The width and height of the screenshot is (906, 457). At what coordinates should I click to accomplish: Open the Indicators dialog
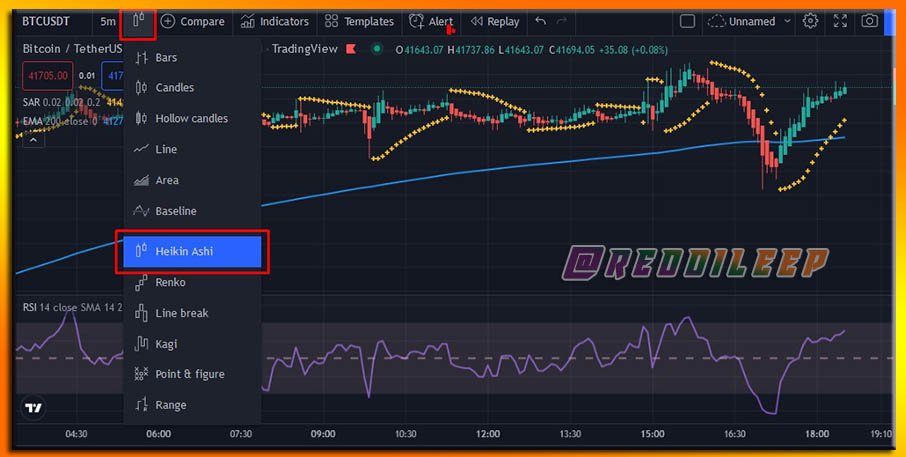(274, 21)
